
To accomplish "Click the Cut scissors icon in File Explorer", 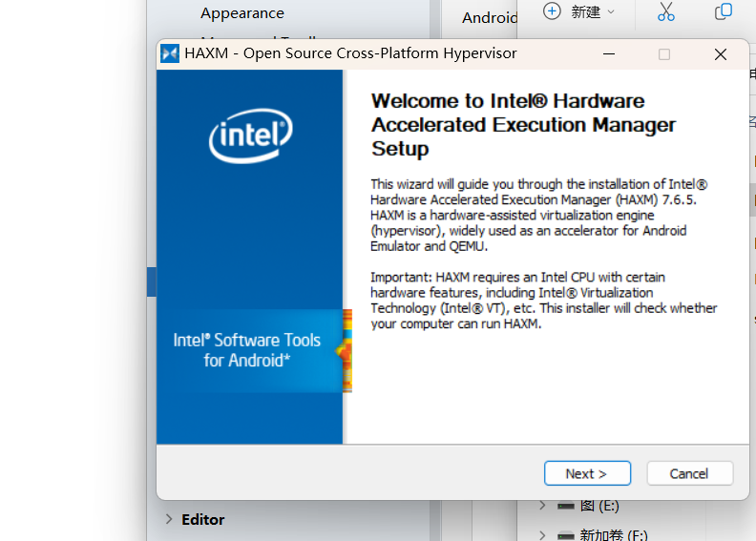I will click(x=666, y=11).
